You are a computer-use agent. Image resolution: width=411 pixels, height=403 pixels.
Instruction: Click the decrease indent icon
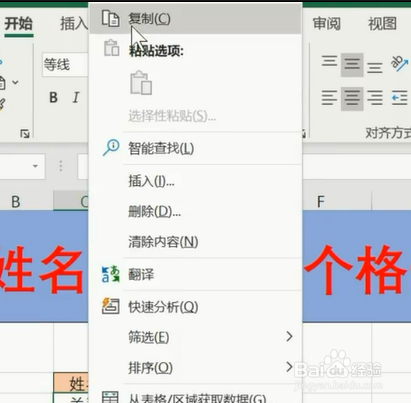pos(399,98)
